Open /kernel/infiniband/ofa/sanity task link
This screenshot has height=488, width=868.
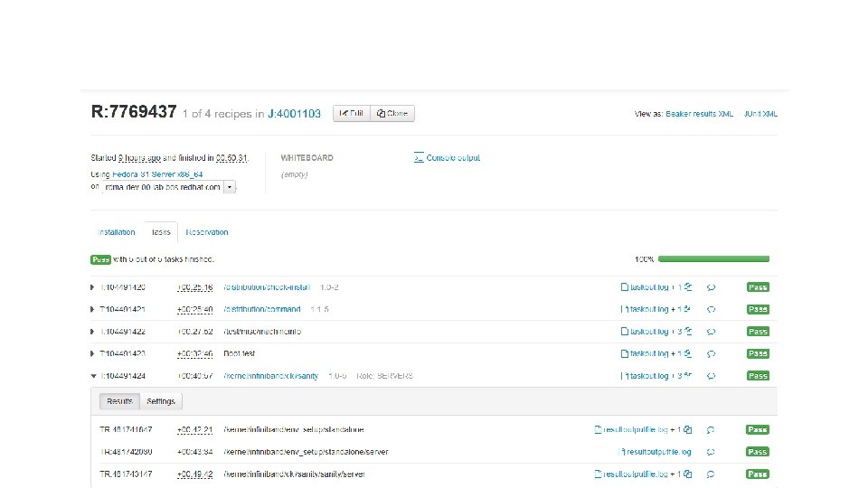point(270,376)
